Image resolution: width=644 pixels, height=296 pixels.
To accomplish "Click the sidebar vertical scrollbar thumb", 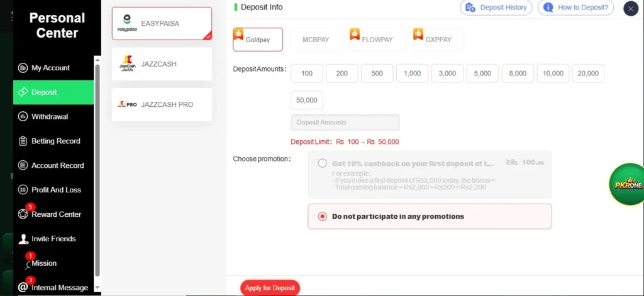I will point(97,170).
